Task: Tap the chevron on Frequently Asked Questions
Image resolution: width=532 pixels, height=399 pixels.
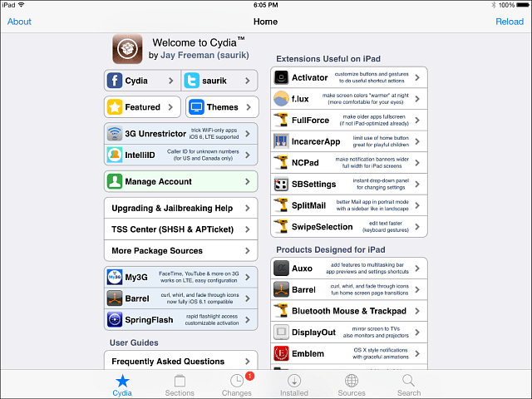Action: click(x=248, y=362)
